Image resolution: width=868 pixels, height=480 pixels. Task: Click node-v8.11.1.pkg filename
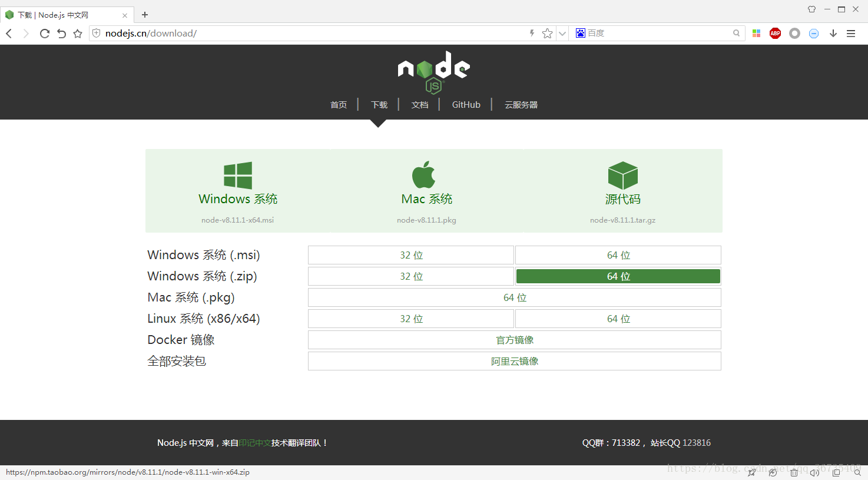(426, 220)
